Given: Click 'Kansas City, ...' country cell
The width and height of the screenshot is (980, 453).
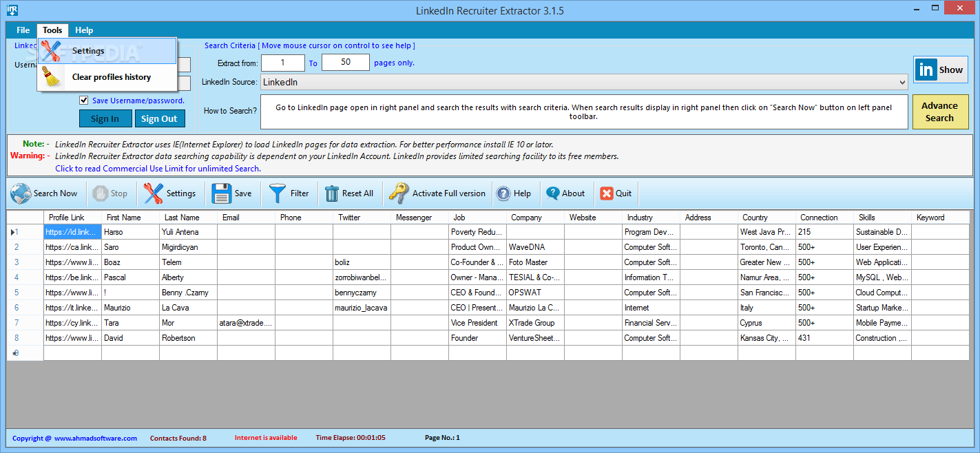Looking at the screenshot, I should click(767, 338).
